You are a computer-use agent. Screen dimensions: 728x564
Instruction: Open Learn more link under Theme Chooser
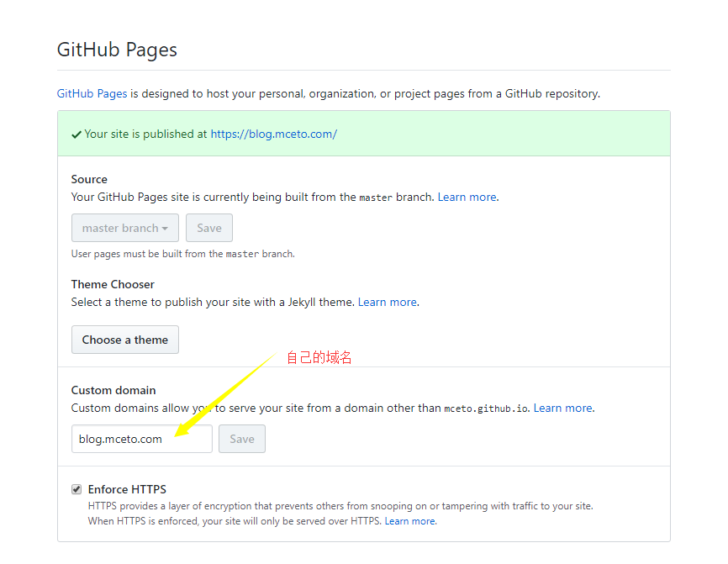[388, 303]
